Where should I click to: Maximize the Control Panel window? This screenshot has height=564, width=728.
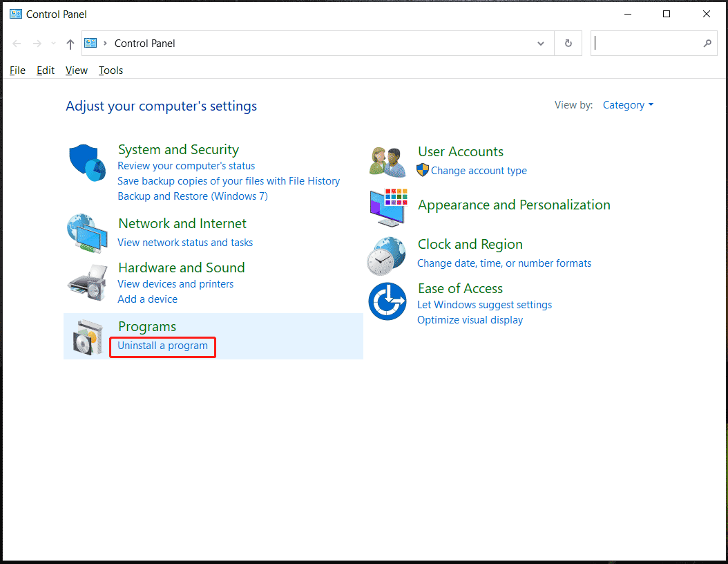click(x=667, y=14)
